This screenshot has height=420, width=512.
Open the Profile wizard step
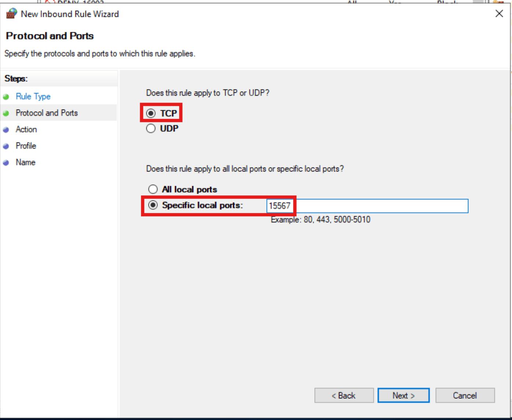tap(26, 146)
